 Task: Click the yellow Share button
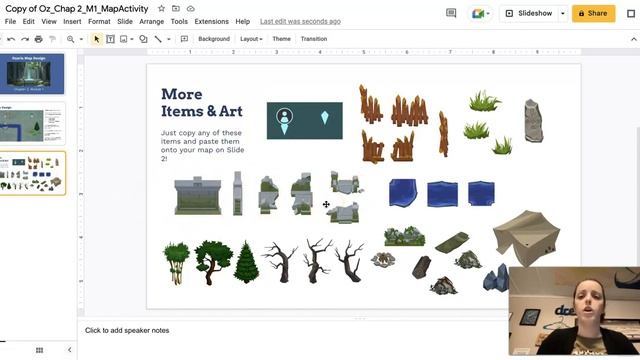(593, 13)
